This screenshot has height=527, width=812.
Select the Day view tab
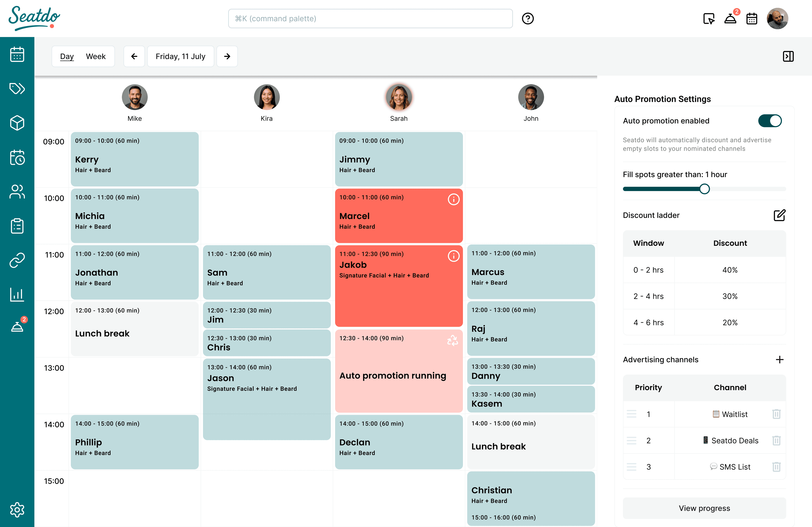[x=67, y=56]
